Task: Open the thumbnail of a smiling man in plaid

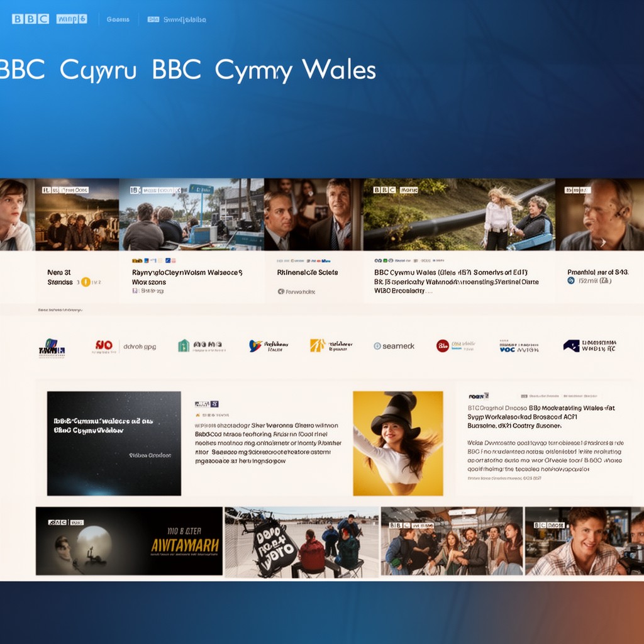Action: [584, 541]
